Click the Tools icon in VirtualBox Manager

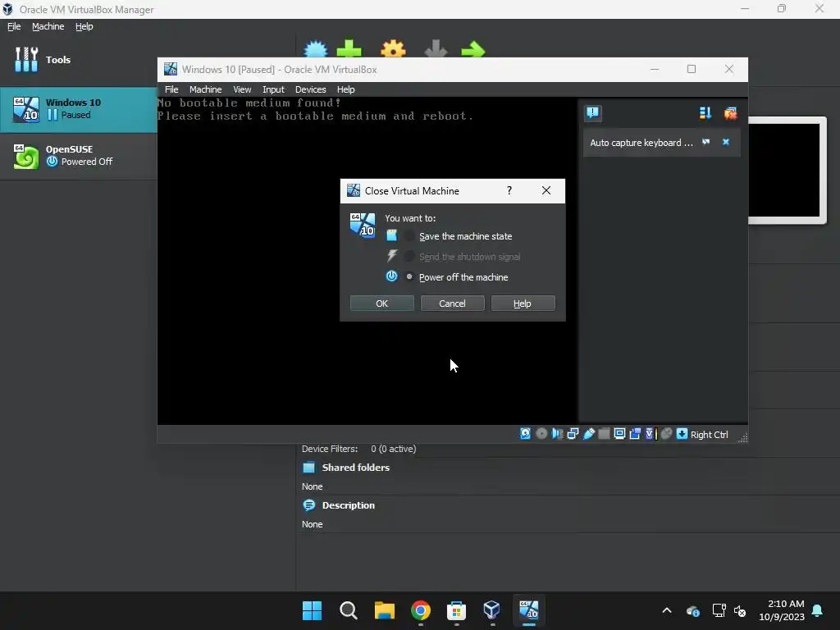[26, 59]
